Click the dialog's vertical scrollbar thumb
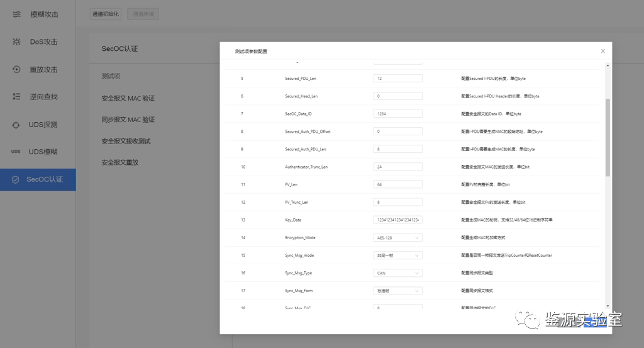 click(607, 137)
